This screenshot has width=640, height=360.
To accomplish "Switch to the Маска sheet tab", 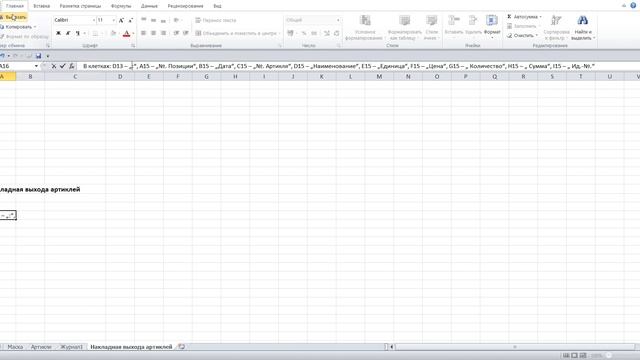I will [x=15, y=347].
